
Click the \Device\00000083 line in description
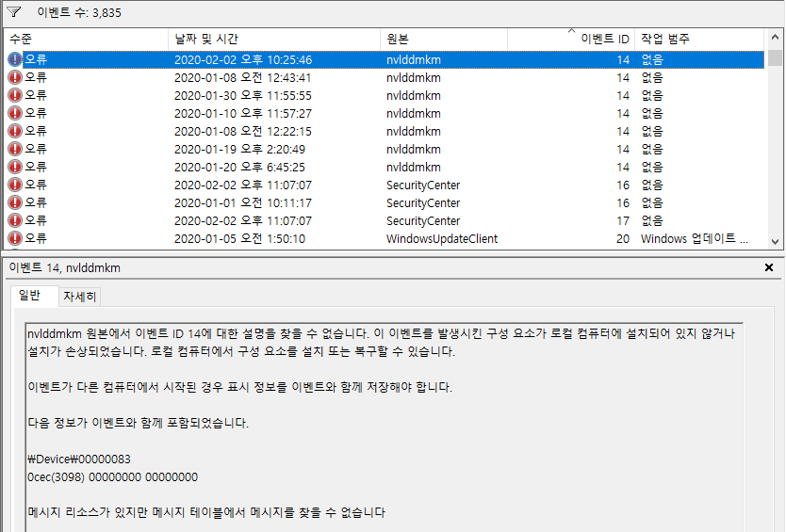(x=79, y=459)
